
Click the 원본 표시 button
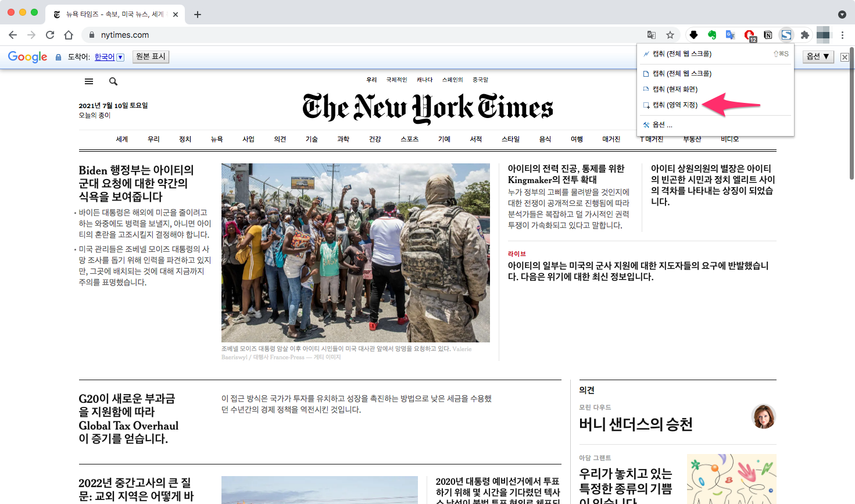pyautogui.click(x=151, y=56)
